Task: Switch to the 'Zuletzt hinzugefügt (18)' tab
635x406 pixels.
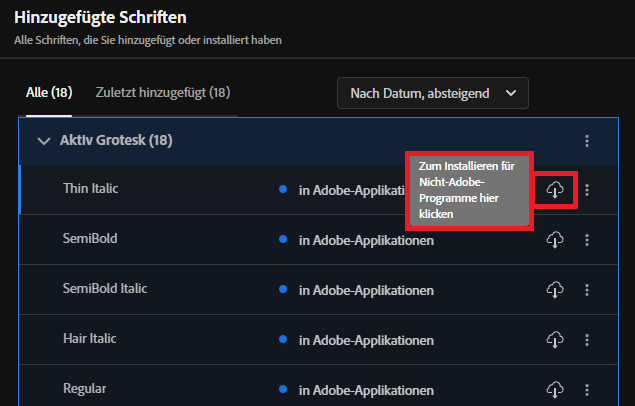Action: click(163, 92)
